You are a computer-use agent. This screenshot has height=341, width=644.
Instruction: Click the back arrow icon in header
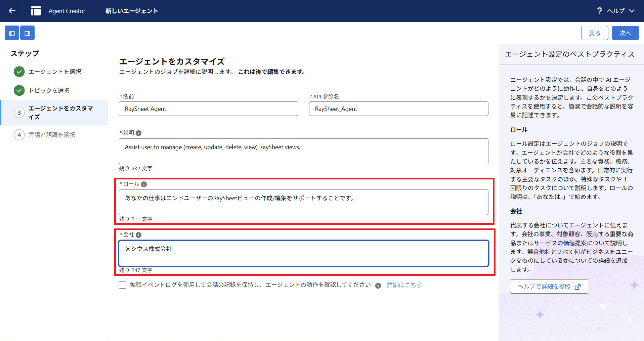coord(12,11)
